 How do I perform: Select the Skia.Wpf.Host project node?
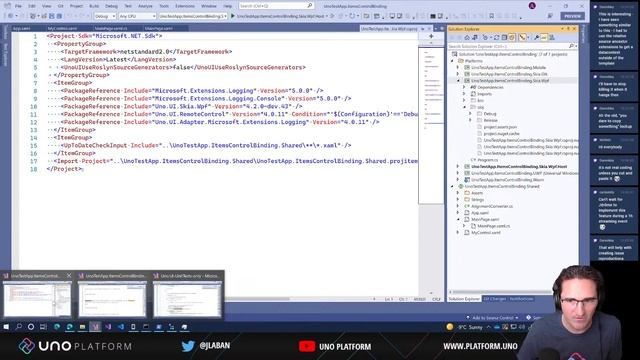[x=519, y=167]
